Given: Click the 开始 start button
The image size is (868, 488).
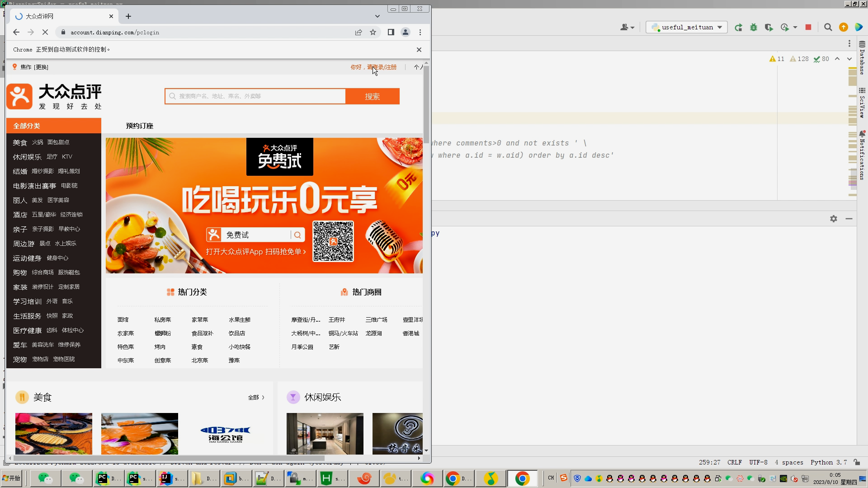Looking at the screenshot, I should pyautogui.click(x=12, y=478).
